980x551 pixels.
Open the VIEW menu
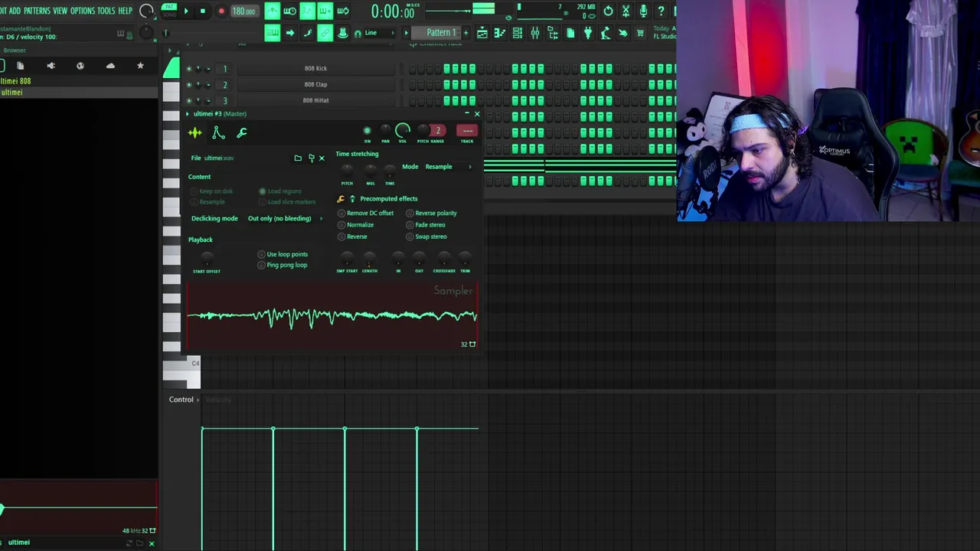(x=60, y=11)
